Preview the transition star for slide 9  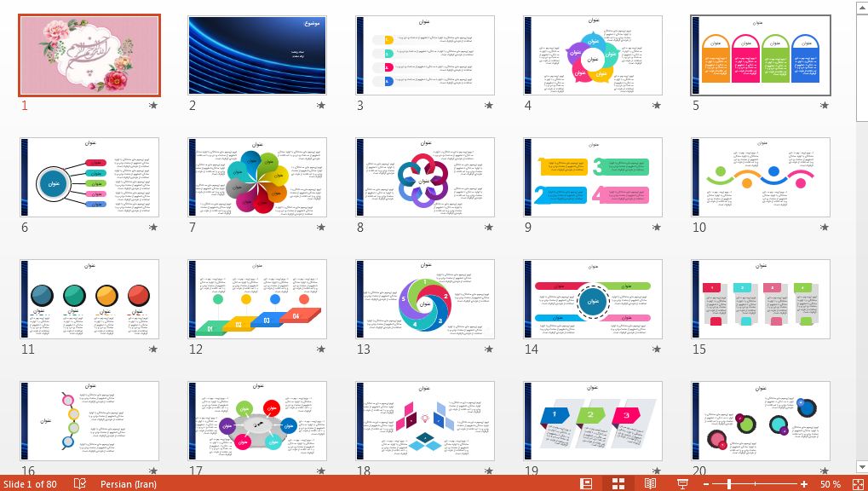(x=656, y=228)
